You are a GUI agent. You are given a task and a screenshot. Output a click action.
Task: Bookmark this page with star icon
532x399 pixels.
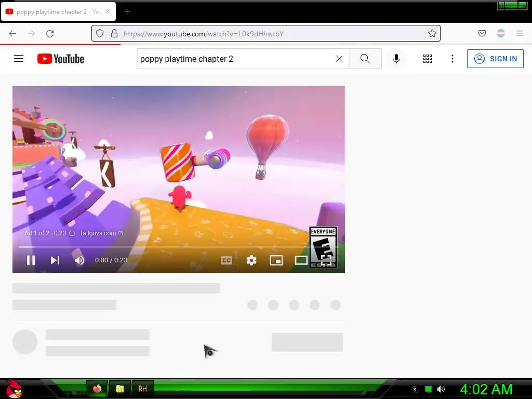(x=432, y=33)
